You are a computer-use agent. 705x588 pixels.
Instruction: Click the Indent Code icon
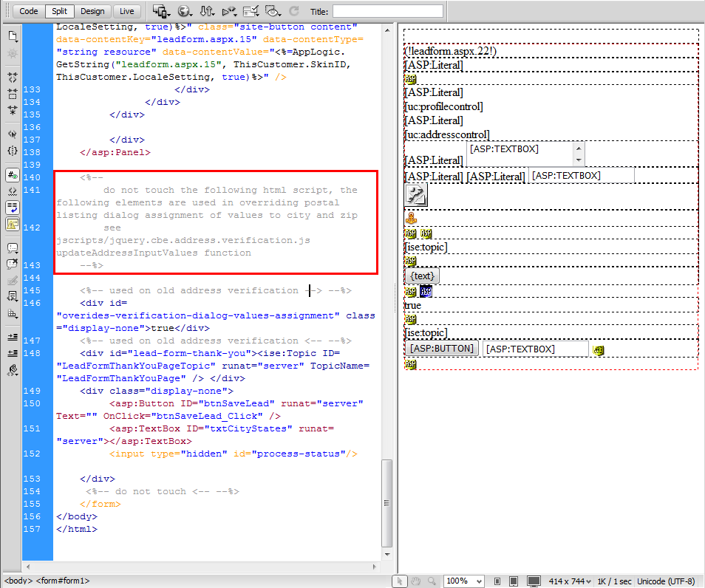point(13,336)
